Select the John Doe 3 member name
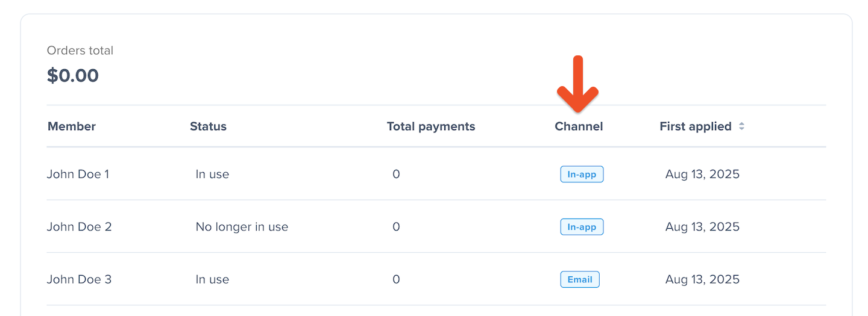 pos(79,279)
